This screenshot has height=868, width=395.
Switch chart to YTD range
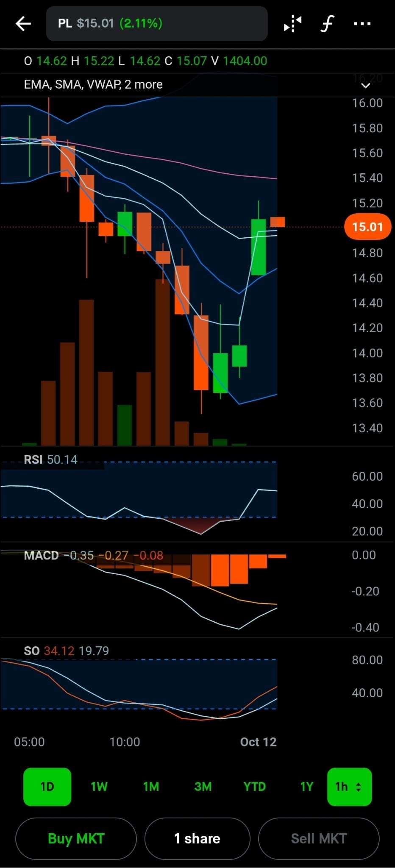pos(255,787)
